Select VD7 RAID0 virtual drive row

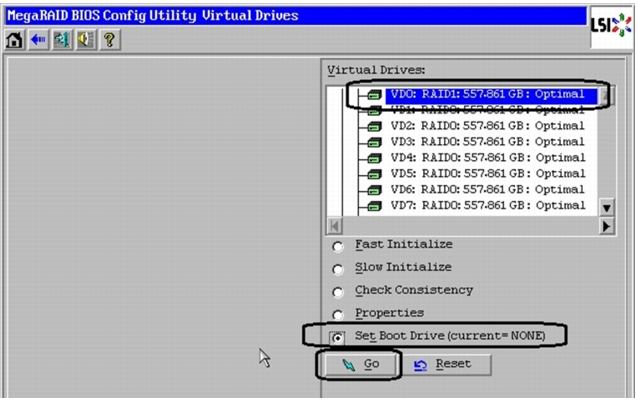487,205
